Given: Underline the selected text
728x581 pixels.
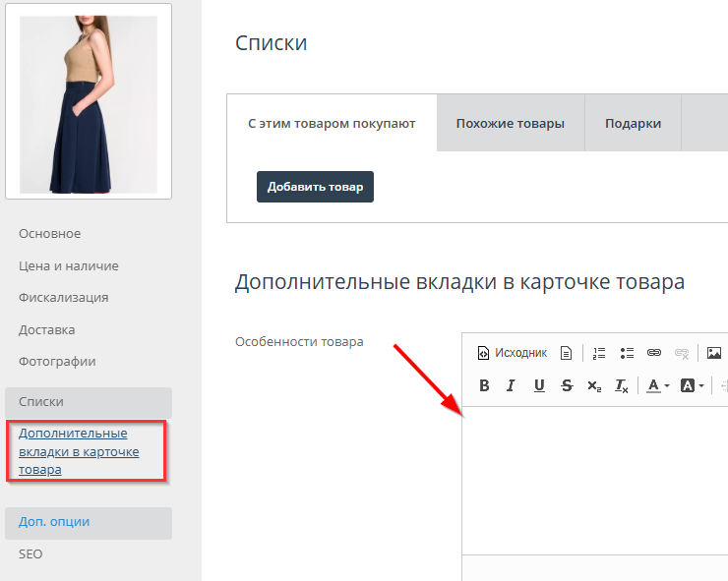Looking at the screenshot, I should click(x=539, y=385).
